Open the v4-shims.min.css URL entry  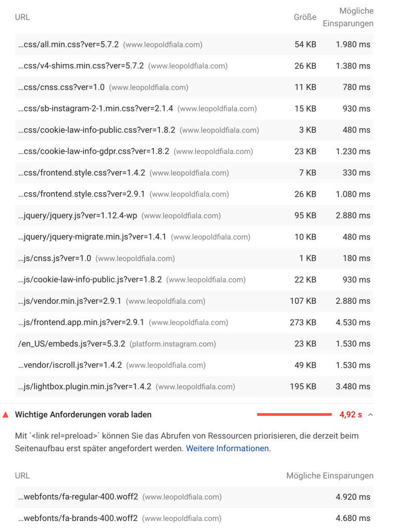coord(81,66)
